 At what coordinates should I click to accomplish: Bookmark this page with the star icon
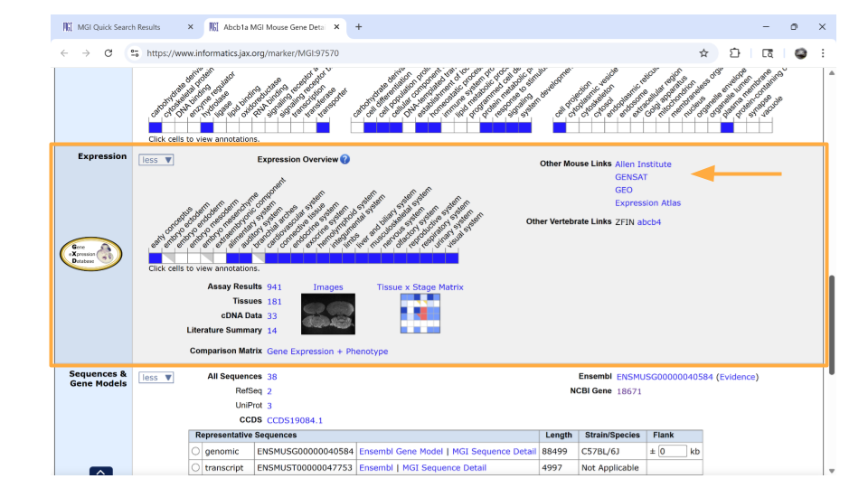(x=703, y=53)
